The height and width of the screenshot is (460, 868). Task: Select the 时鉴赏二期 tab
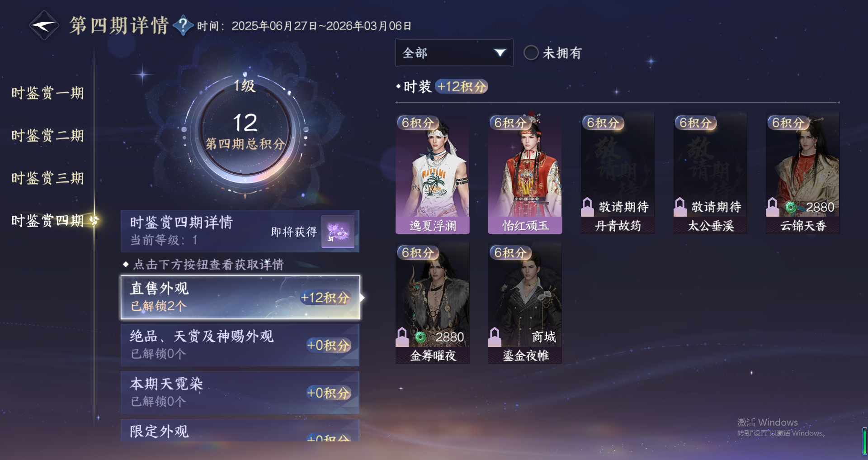[47, 136]
